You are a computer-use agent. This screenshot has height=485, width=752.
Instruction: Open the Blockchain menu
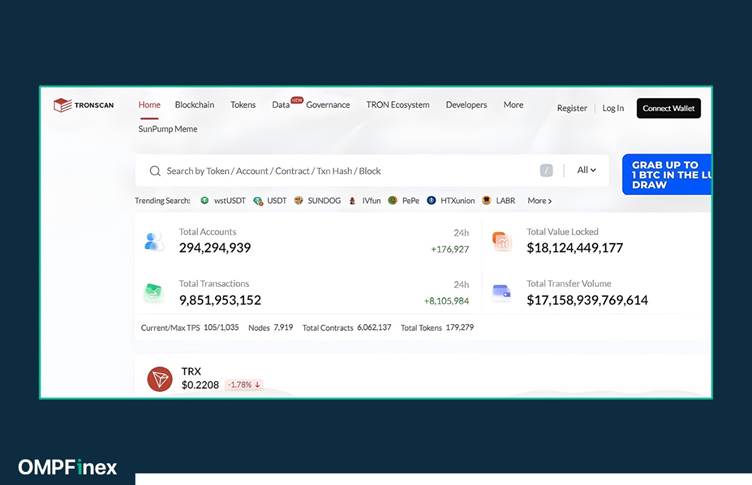[194, 105]
